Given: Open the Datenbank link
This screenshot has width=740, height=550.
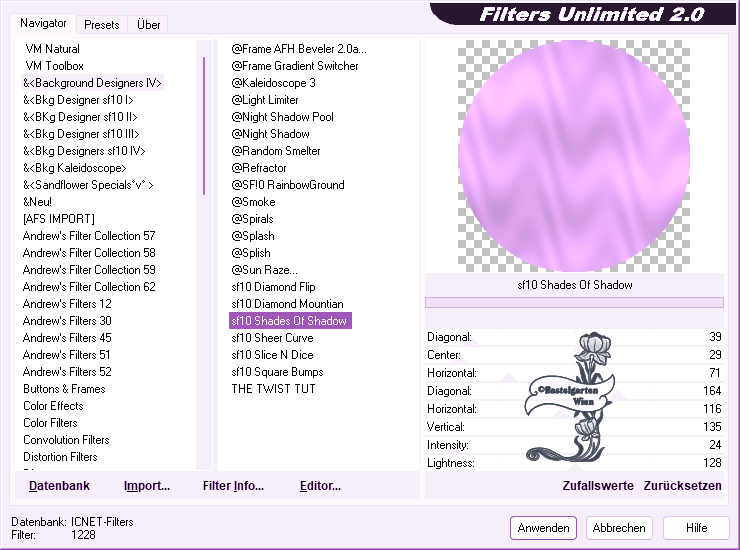Looking at the screenshot, I should tap(59, 486).
